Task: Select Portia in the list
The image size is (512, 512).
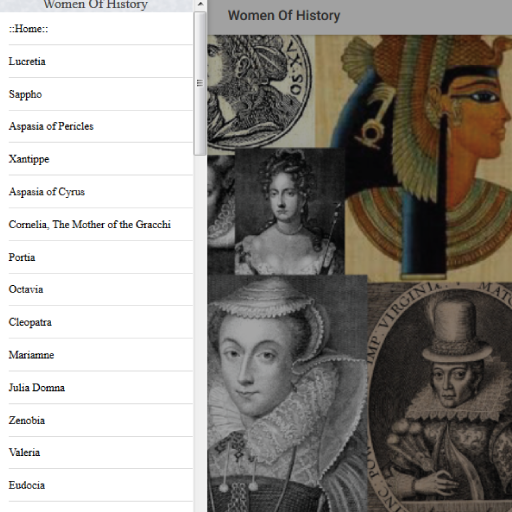Action: pos(101,257)
